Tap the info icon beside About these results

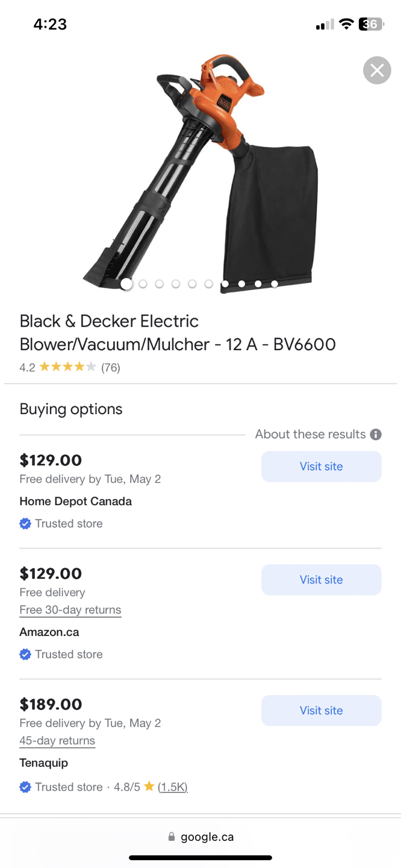tap(376, 435)
